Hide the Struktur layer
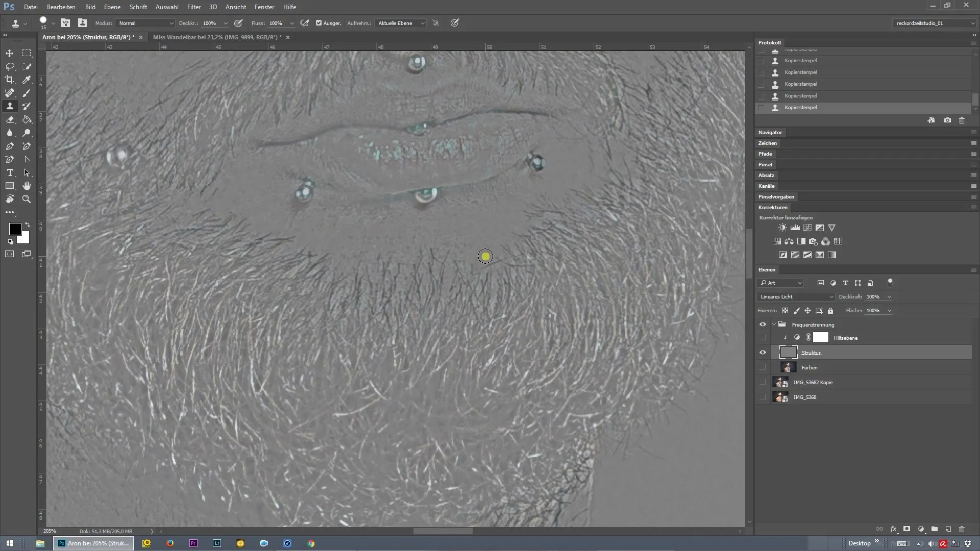The width and height of the screenshot is (980, 551). [763, 353]
